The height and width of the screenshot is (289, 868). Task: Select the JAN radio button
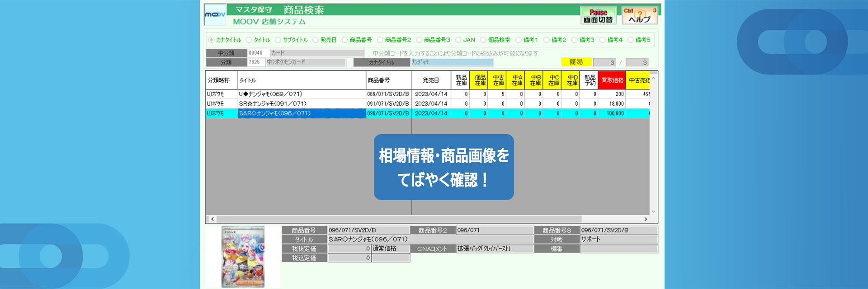[458, 40]
